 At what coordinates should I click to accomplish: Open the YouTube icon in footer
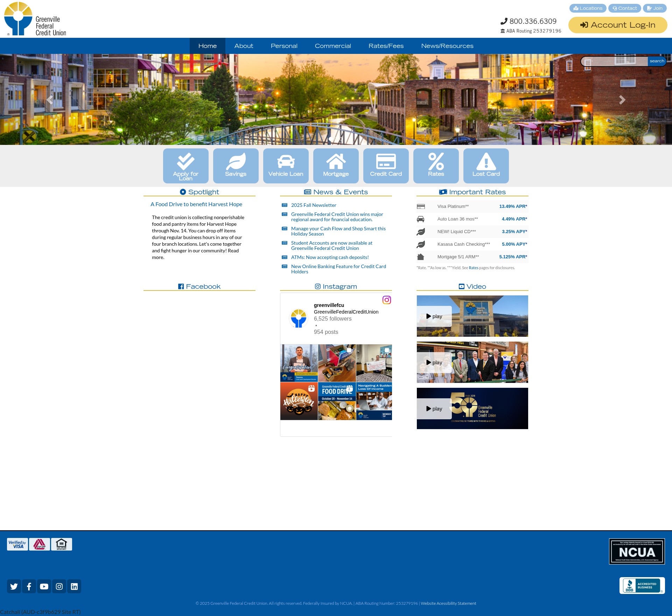(x=44, y=586)
